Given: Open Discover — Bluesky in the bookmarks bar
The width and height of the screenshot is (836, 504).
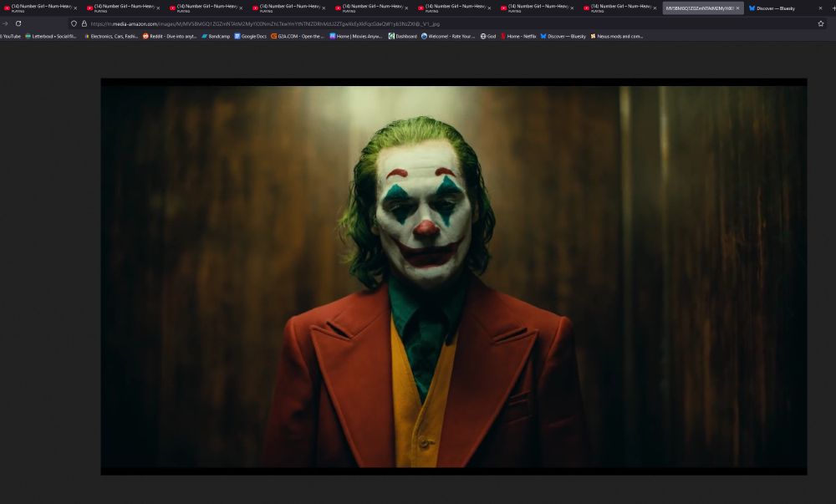Looking at the screenshot, I should (563, 36).
